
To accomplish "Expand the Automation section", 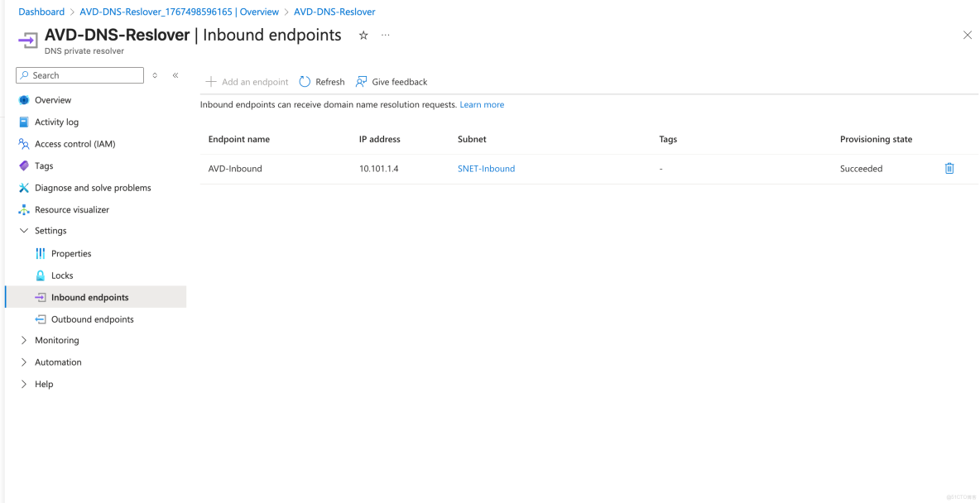I will coord(23,362).
